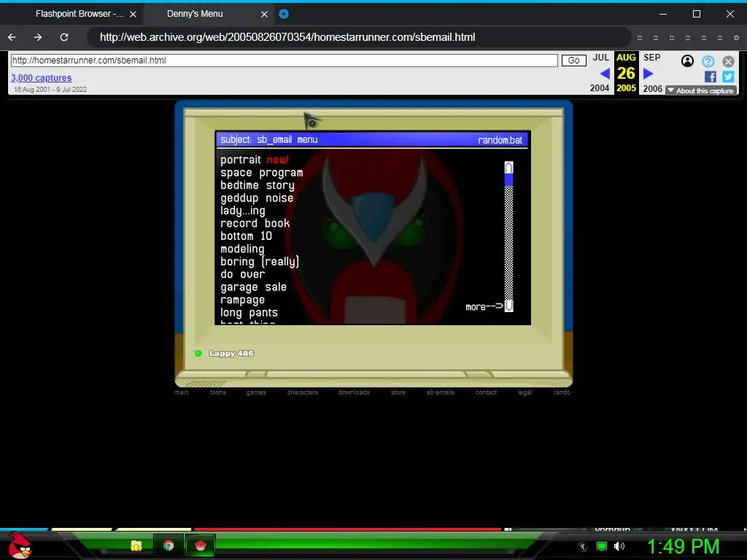Image resolution: width=747 pixels, height=560 pixels.
Task: Open the 3,000 captures link
Action: 42,77
